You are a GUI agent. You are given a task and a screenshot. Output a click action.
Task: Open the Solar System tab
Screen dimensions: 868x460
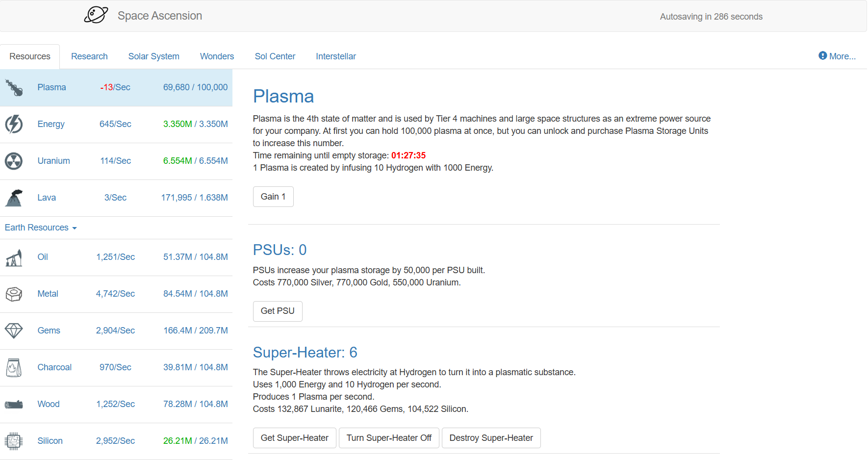pyautogui.click(x=153, y=56)
